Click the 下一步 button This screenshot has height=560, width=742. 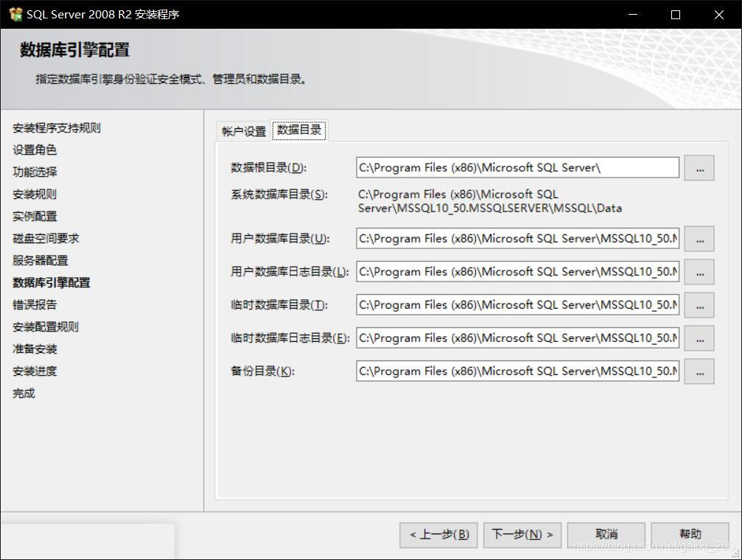(522, 535)
